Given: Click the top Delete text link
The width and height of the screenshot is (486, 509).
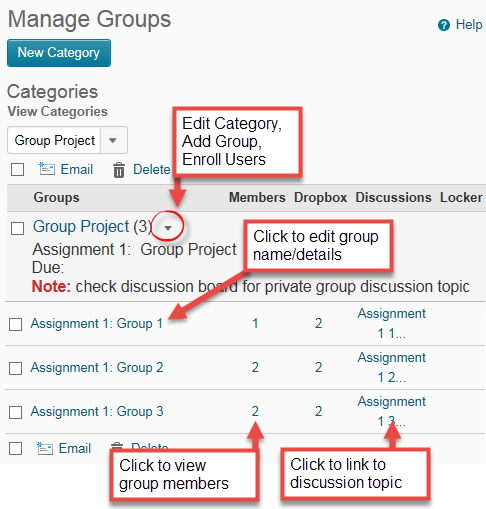Looking at the screenshot, I should pyautogui.click(x=152, y=169).
